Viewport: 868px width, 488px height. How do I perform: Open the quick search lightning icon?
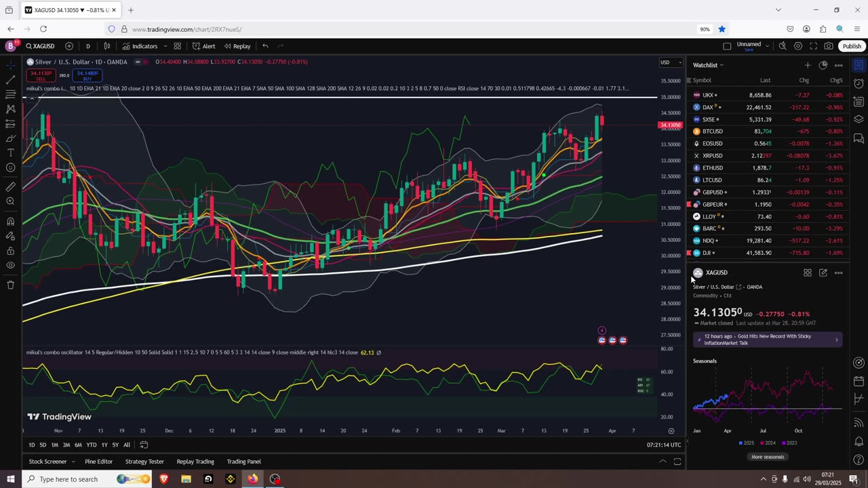coord(783,46)
